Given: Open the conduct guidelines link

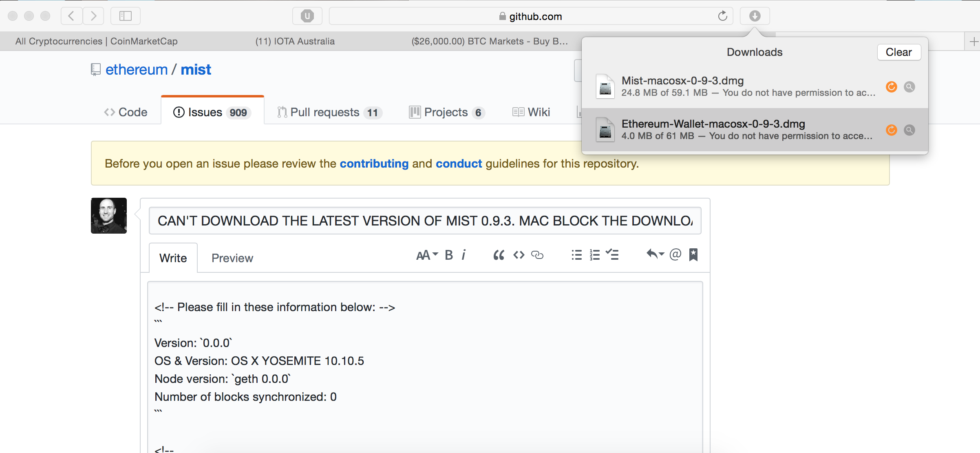Looking at the screenshot, I should (x=459, y=164).
